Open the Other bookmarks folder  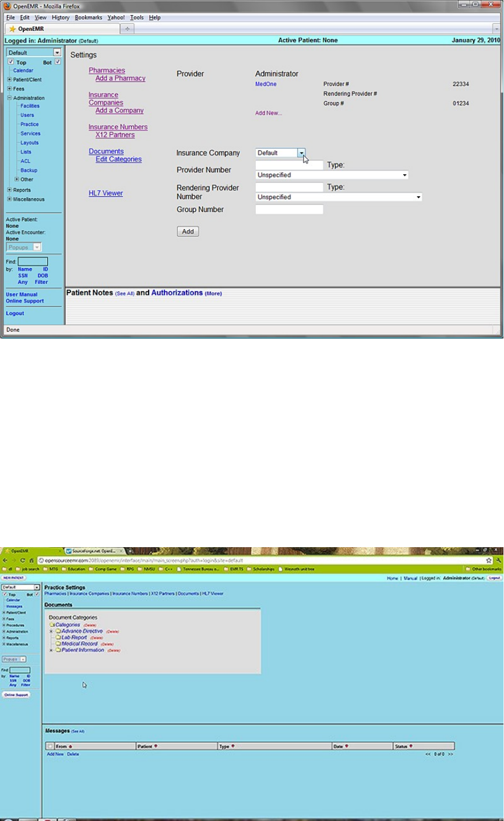[483, 568]
